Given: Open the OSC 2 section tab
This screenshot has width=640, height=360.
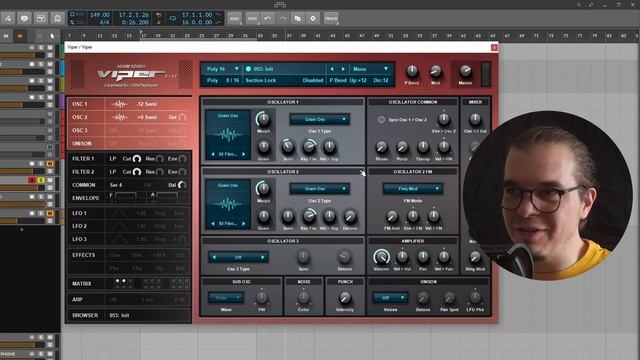Looking at the screenshot, I should [x=80, y=117].
